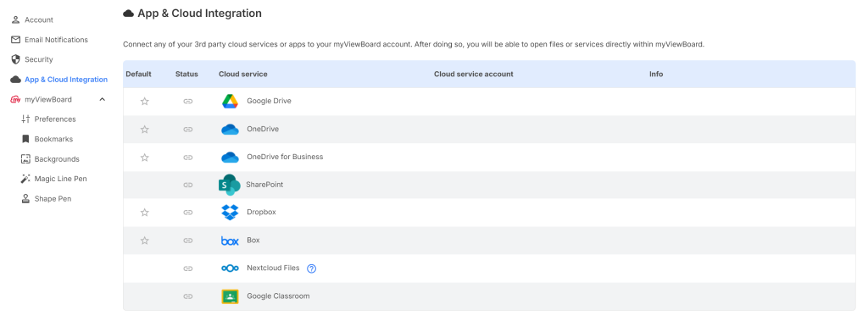Click the Google Classroom logo

230,296
